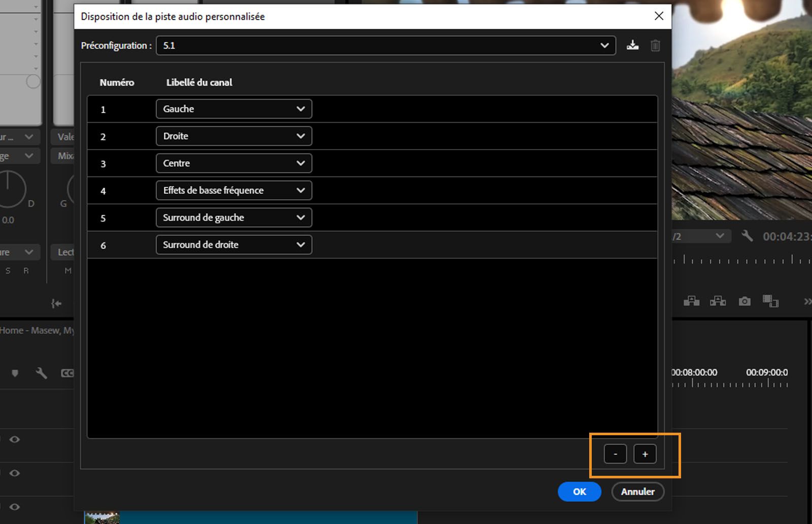Remove a channel with the minus button
The width and height of the screenshot is (812, 524).
[x=615, y=454]
